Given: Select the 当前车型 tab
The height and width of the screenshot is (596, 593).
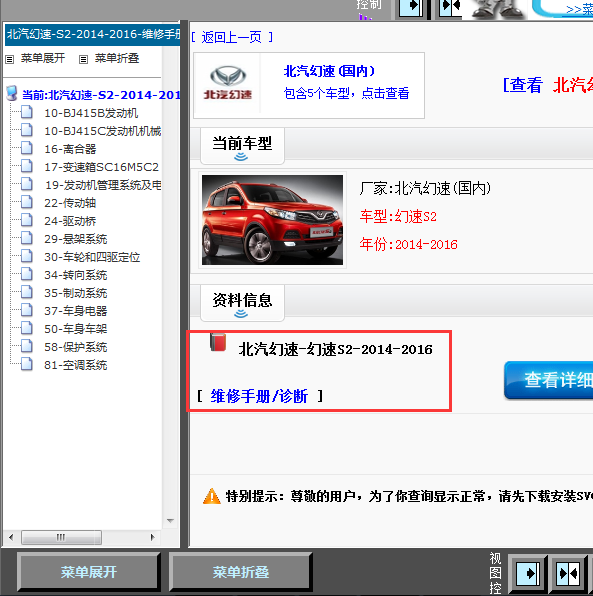Looking at the screenshot, I should (x=242, y=146).
